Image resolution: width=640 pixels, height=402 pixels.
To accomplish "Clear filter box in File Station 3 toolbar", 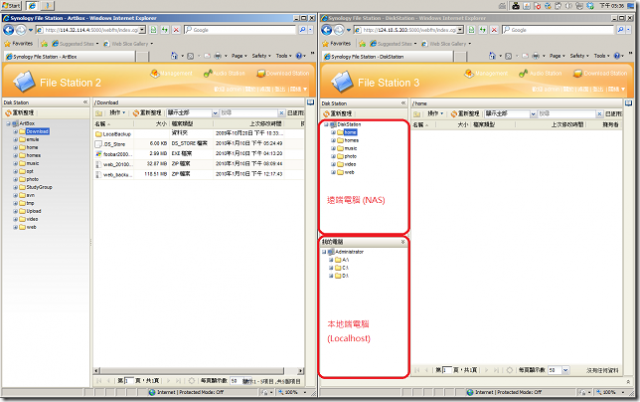I will [x=599, y=114].
